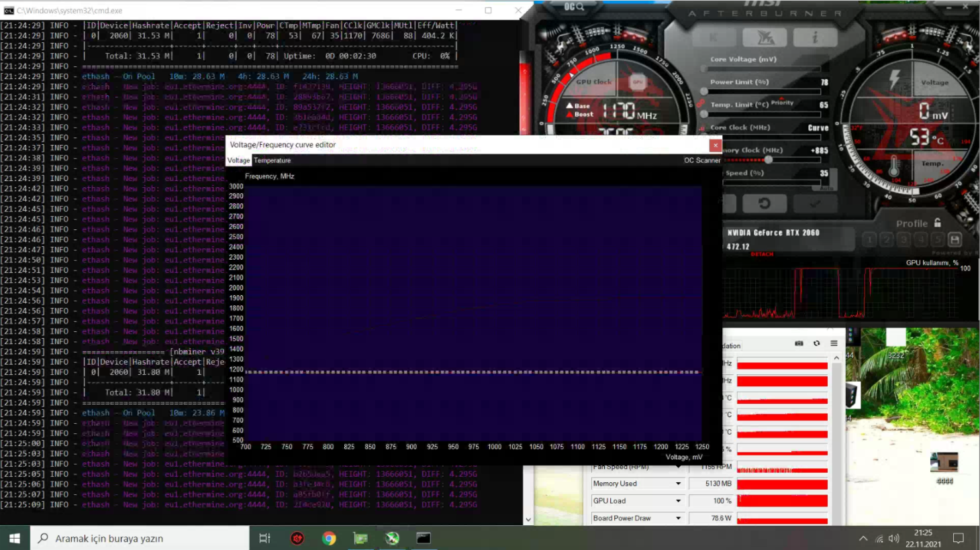Open Google Chrome from the taskbar
The image size is (980, 550).
329,538
